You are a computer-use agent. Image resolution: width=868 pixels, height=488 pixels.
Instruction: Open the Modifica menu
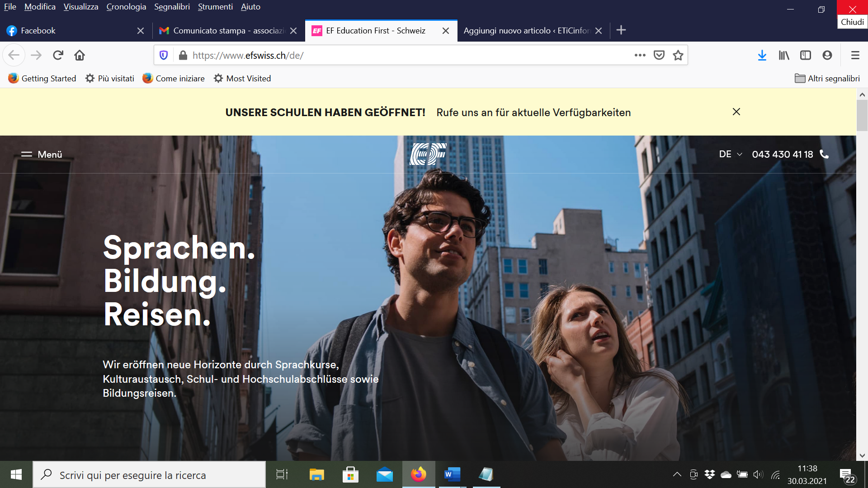pos(40,7)
